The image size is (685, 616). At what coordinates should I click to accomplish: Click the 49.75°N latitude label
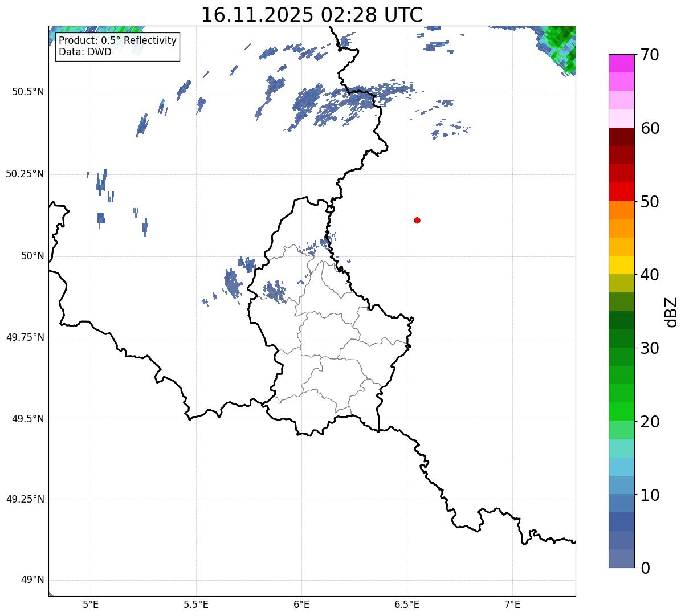tap(25, 337)
